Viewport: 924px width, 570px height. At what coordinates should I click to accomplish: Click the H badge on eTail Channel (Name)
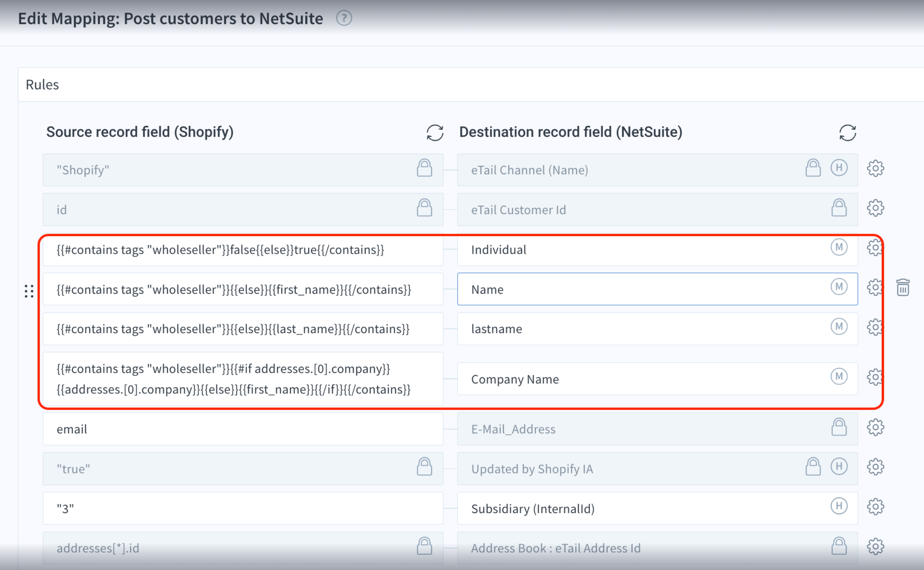[x=839, y=167]
